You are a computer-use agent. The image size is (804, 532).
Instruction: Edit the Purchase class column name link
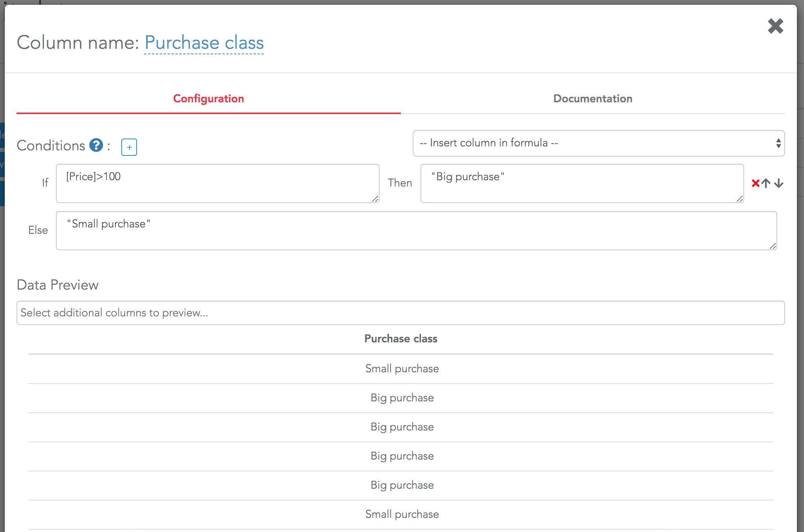[204, 42]
